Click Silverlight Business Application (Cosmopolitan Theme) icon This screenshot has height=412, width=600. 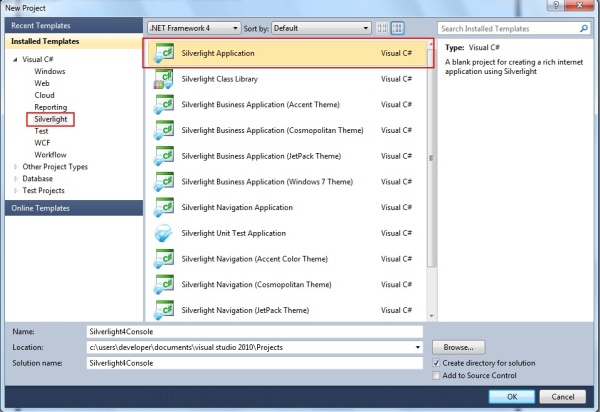[164, 130]
